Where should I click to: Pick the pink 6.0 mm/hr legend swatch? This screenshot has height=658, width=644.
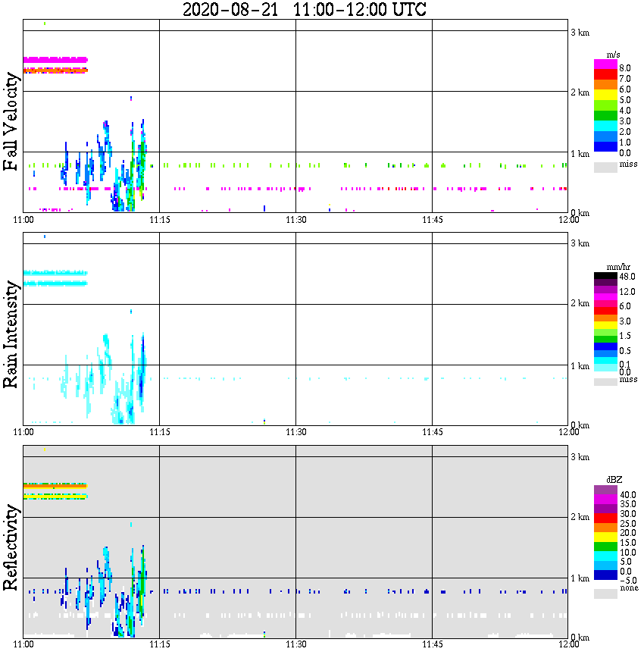point(605,304)
